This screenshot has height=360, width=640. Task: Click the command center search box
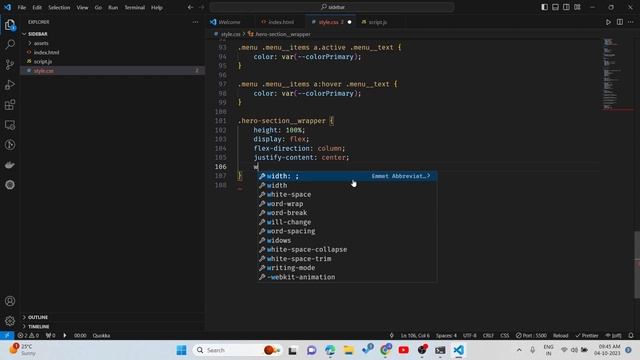coord(332,7)
